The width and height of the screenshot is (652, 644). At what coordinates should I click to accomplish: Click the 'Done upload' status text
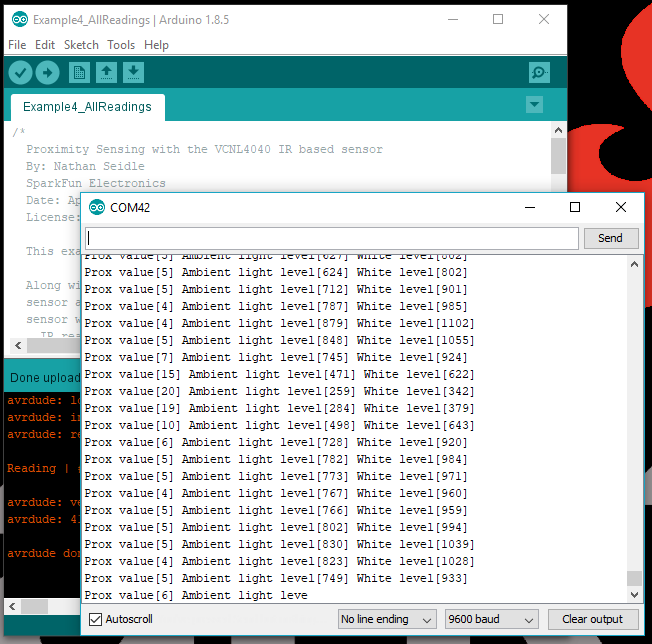coord(45,378)
